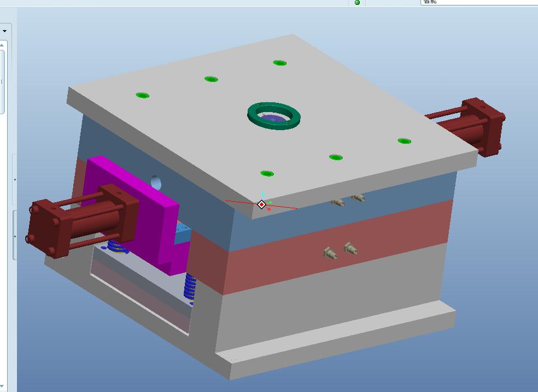Click the upper panel collapse handle dot
This screenshot has width=538, height=392.
[15, 179]
